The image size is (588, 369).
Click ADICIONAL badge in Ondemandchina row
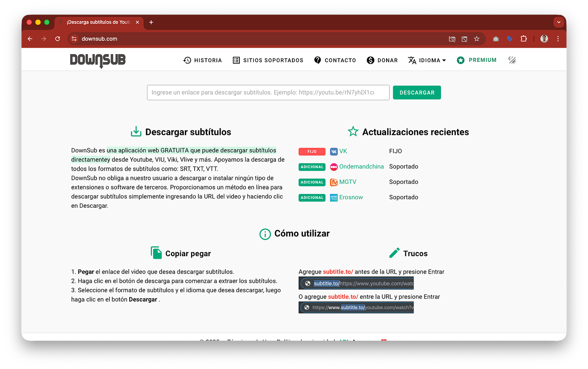tap(312, 167)
